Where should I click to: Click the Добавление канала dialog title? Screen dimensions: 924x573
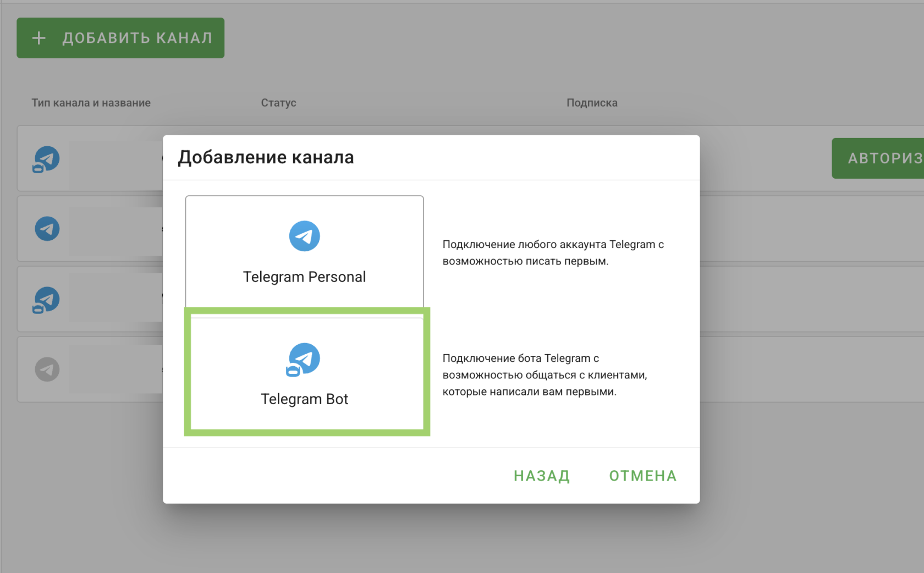point(266,157)
